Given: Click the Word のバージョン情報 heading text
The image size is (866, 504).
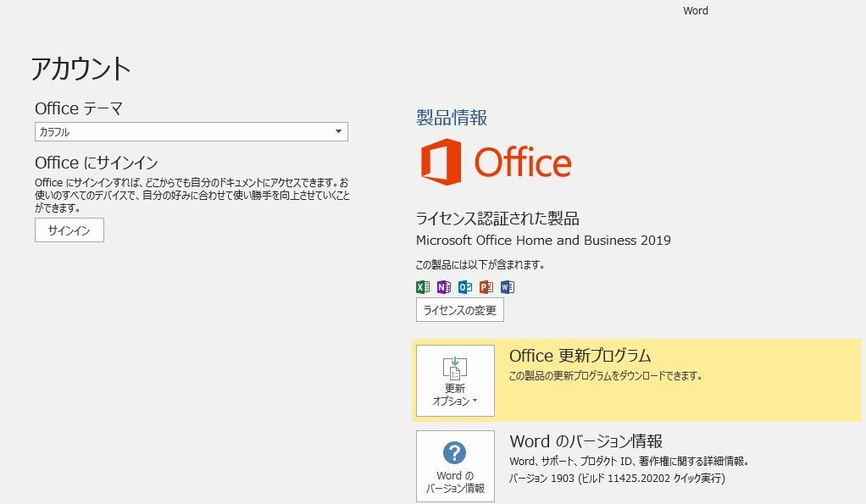Looking at the screenshot, I should point(586,441).
